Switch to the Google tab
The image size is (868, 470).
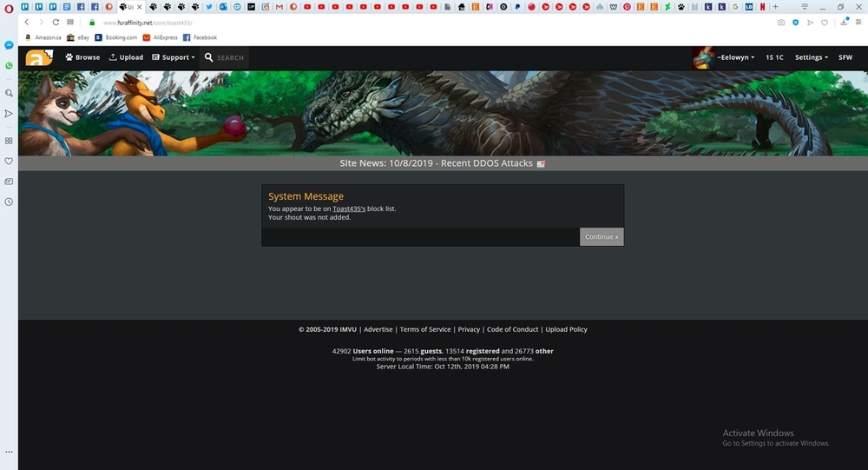735,7
